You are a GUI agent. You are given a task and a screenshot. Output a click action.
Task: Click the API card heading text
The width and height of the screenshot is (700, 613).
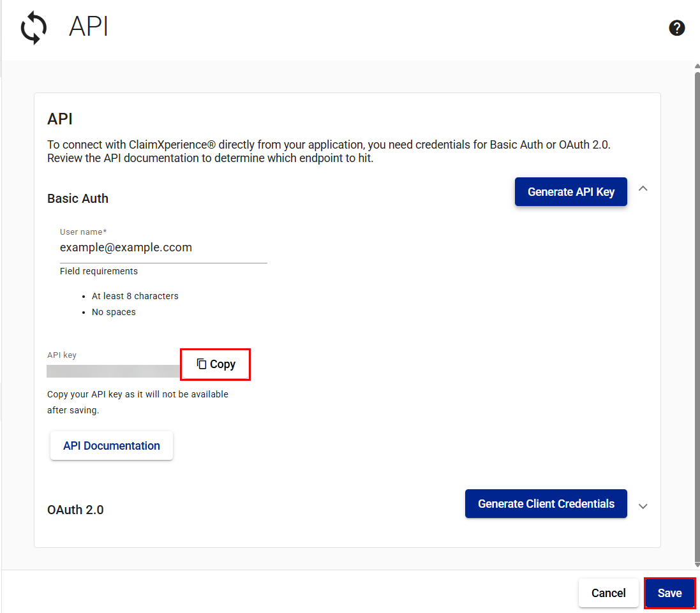coord(60,119)
